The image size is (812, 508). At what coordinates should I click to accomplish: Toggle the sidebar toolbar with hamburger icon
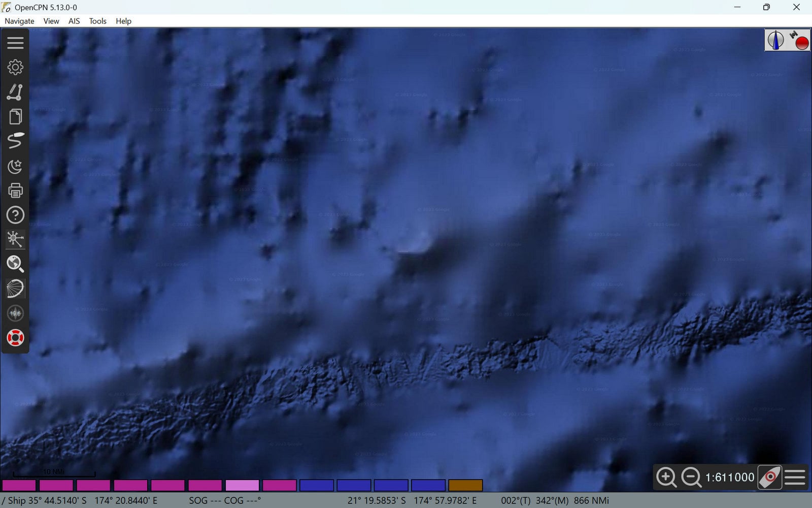(15, 43)
